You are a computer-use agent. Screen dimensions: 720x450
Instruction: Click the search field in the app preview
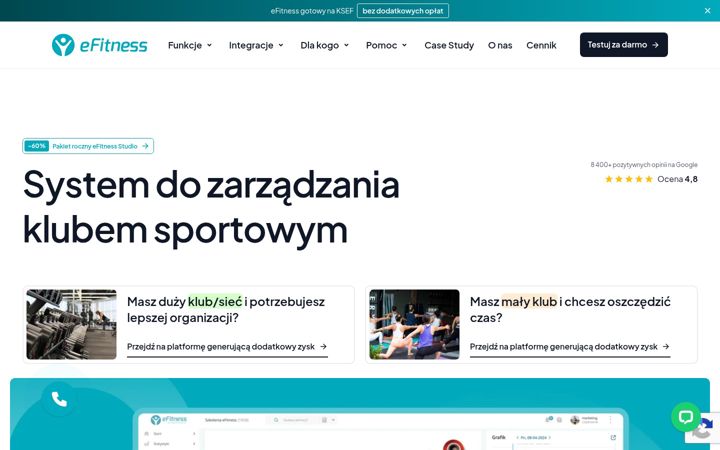point(296,420)
